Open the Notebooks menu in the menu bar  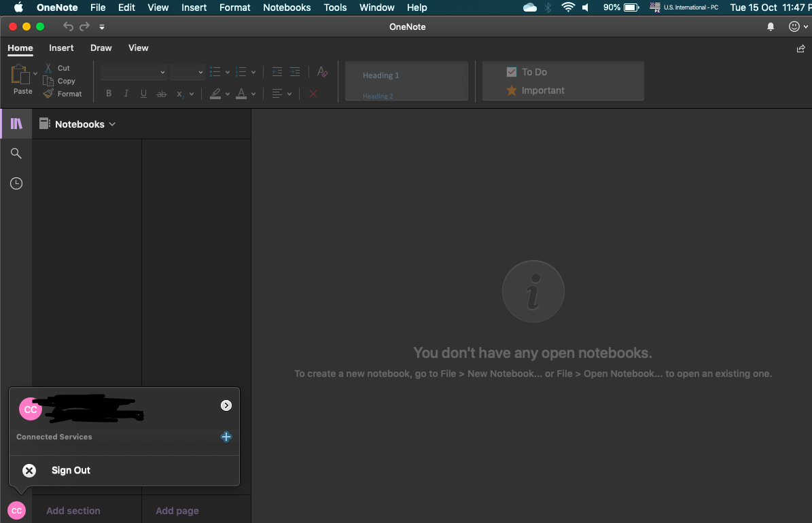[286, 7]
